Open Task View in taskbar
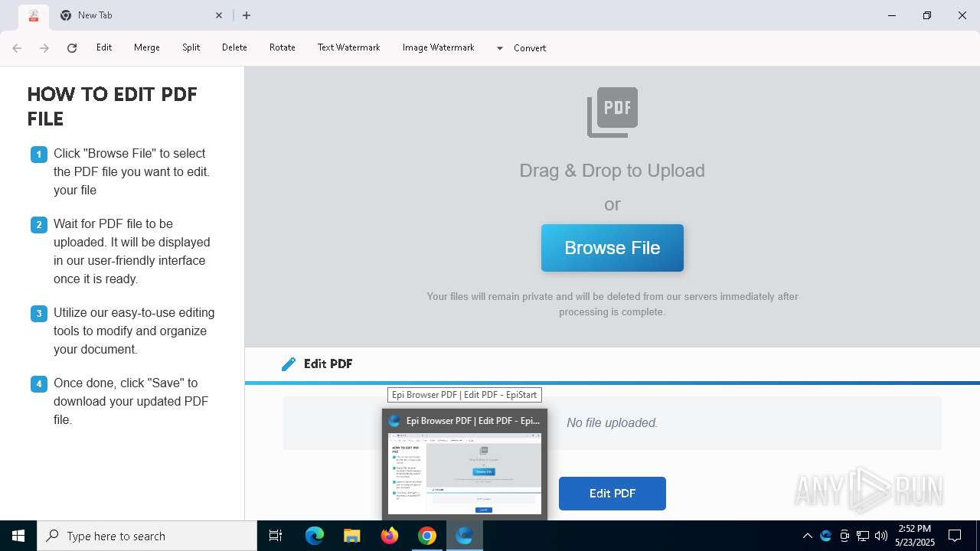The width and height of the screenshot is (980, 551). tap(276, 536)
